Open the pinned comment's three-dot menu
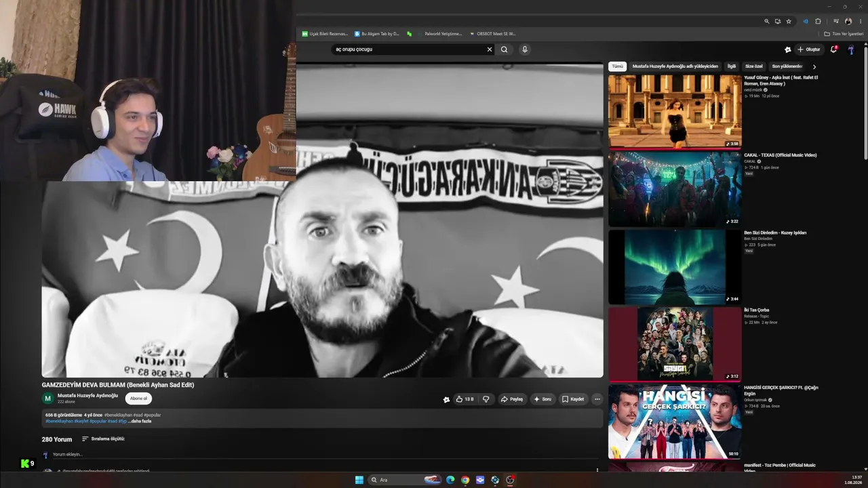The image size is (868, 488). 597,470
